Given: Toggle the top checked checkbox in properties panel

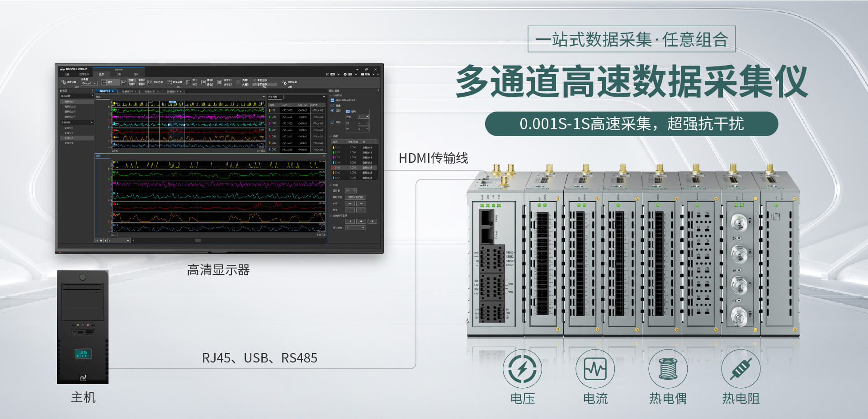Looking at the screenshot, I should coord(333,100).
